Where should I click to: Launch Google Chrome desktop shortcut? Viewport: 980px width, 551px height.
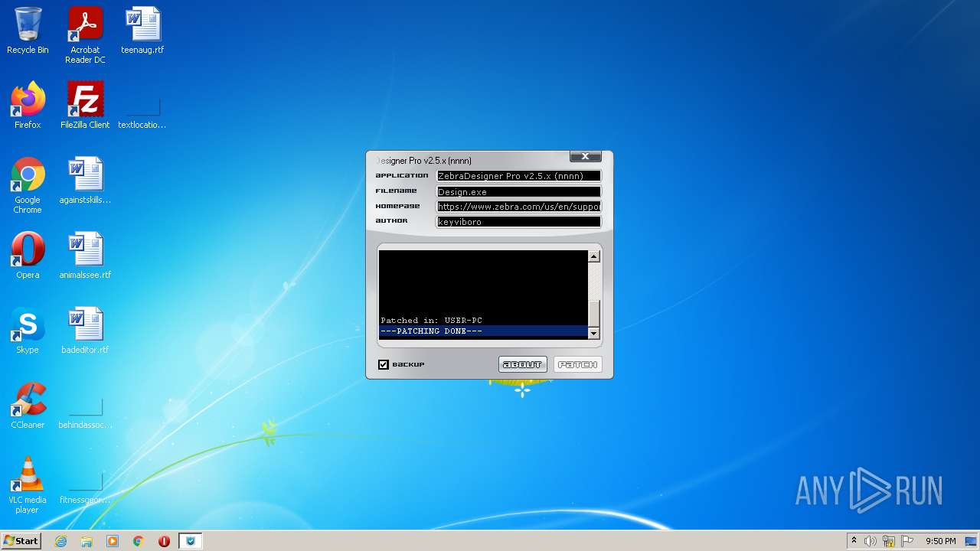tap(28, 185)
